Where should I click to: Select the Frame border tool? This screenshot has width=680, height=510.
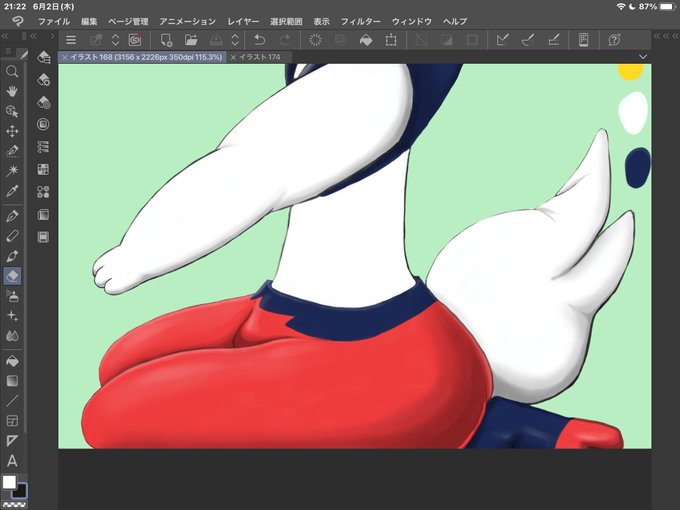12,421
